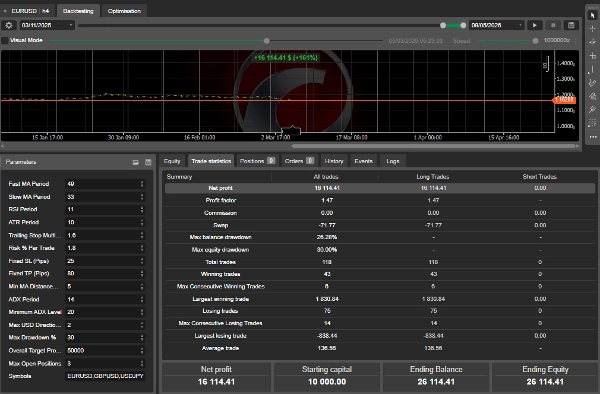Image resolution: width=600 pixels, height=394 pixels.
Task: Open the Events tab
Action: click(x=364, y=161)
